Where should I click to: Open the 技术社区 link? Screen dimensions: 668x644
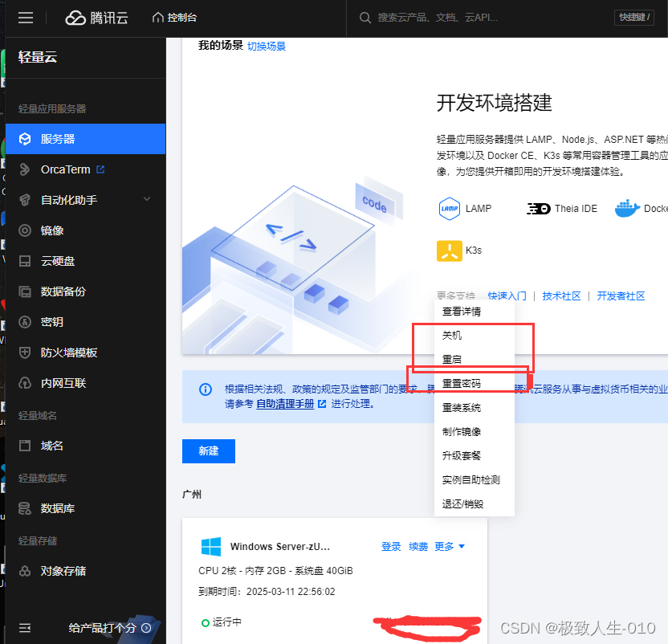561,296
